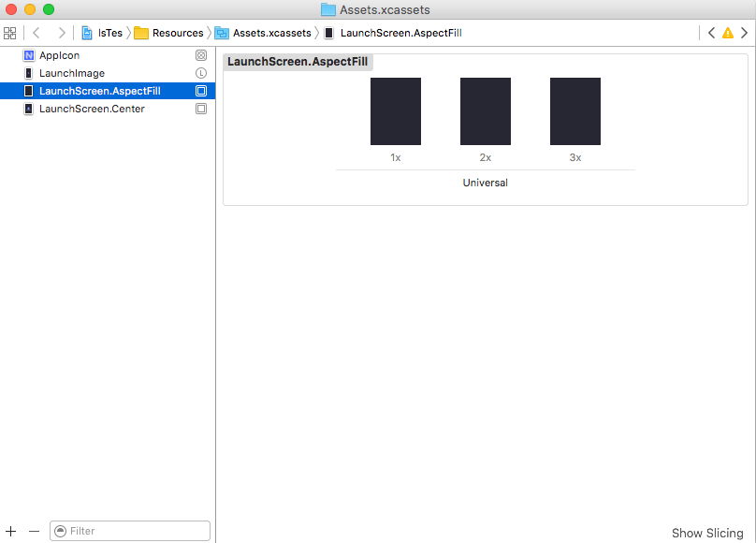The width and height of the screenshot is (756, 543).
Task: Zoom window with green button
Action: pyautogui.click(x=49, y=9)
